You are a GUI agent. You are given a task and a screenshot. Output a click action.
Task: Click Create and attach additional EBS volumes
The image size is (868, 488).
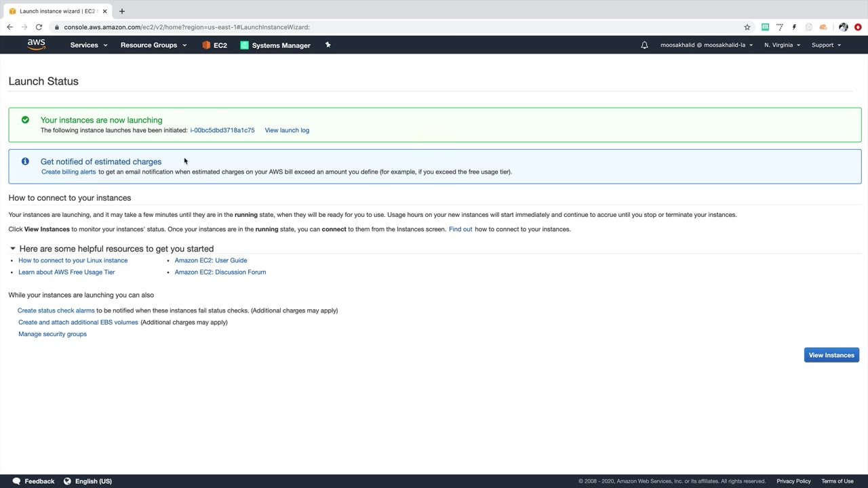point(78,322)
